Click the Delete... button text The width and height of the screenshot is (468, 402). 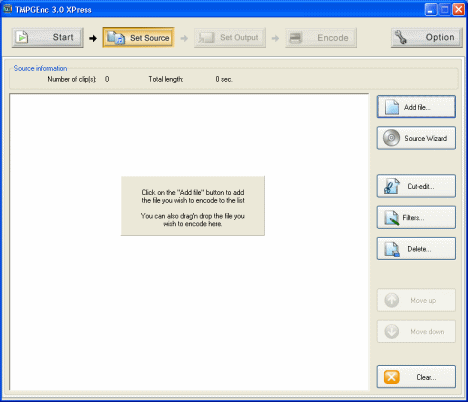tap(419, 249)
